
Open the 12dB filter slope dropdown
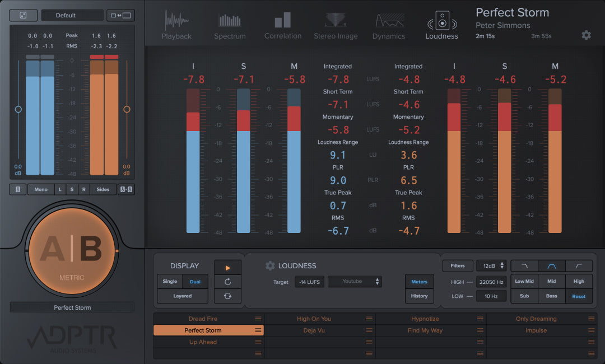491,266
